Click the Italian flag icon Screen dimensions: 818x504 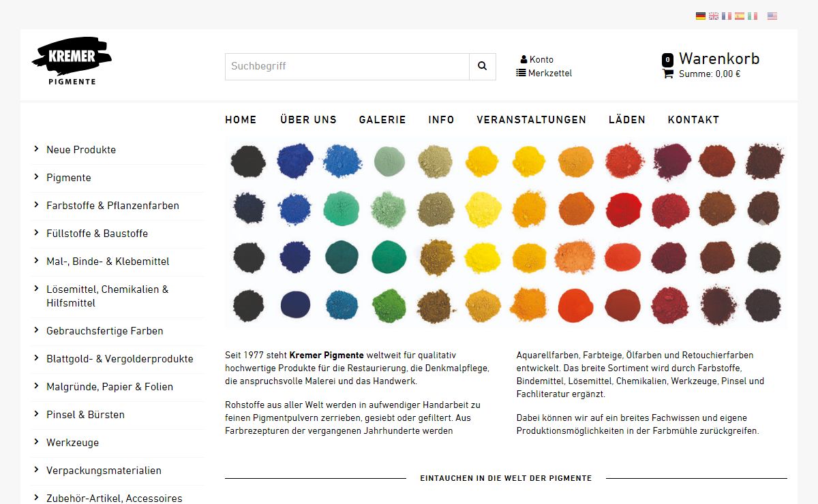click(x=753, y=16)
